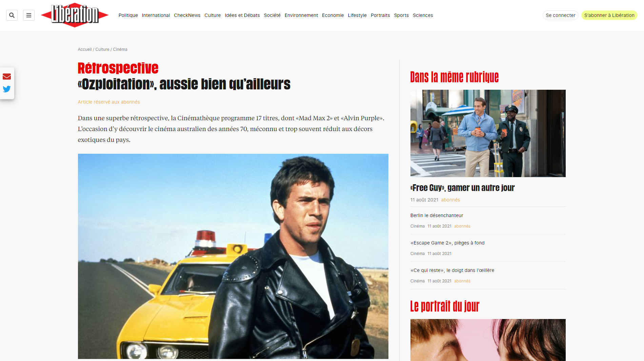The width and height of the screenshot is (644, 361).
Task: Click 'Article réservé aux abonnés' label
Action: 109,102
